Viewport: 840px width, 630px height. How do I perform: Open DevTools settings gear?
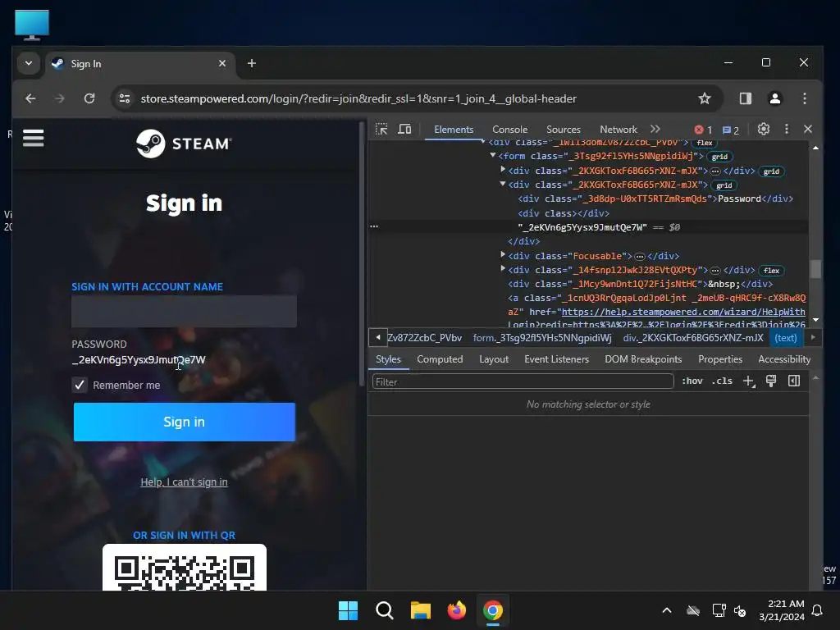coord(764,129)
